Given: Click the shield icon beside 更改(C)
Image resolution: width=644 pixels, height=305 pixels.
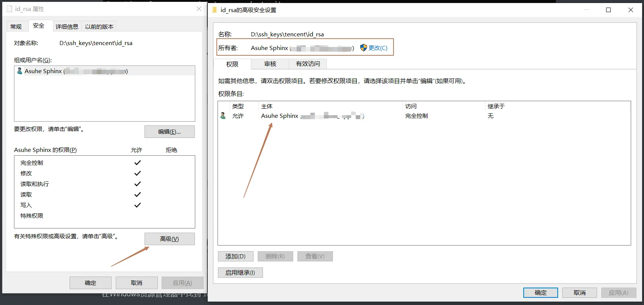Looking at the screenshot, I should tap(363, 48).
